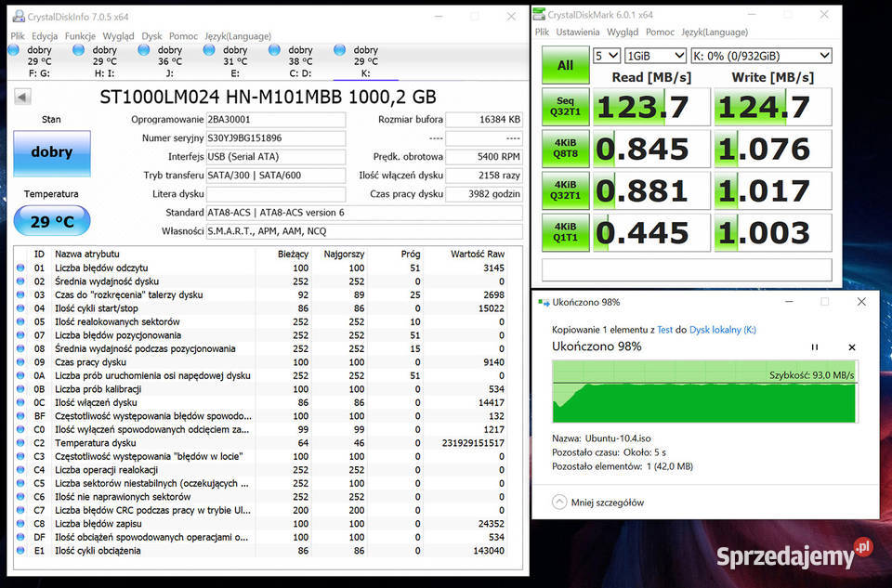The image size is (892, 588).
Task: Select disk F: G: status orb
Action: pos(14,50)
